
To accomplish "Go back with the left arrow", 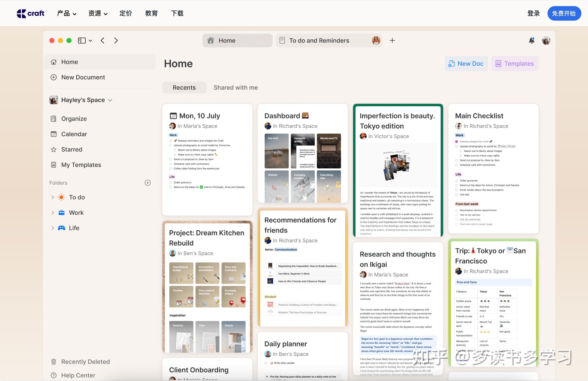I will pos(103,40).
